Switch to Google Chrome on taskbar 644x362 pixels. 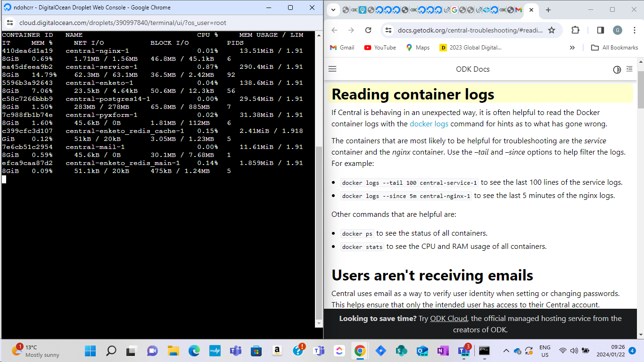click(360, 351)
